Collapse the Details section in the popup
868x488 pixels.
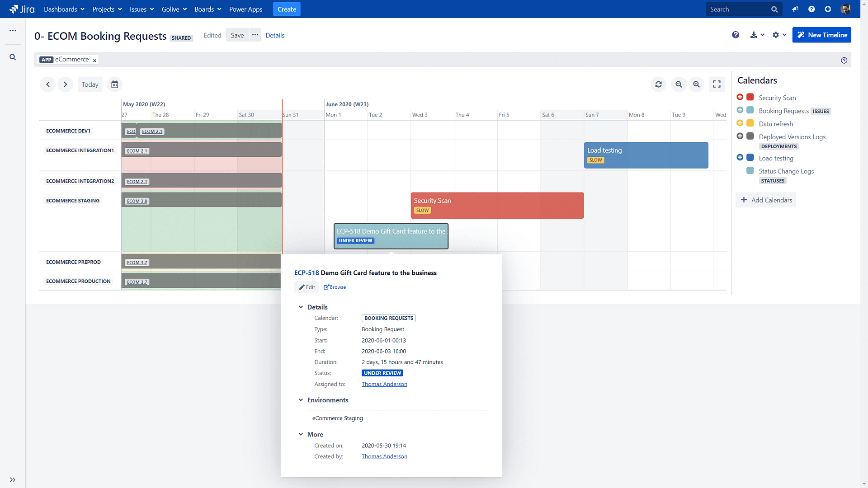(301, 307)
